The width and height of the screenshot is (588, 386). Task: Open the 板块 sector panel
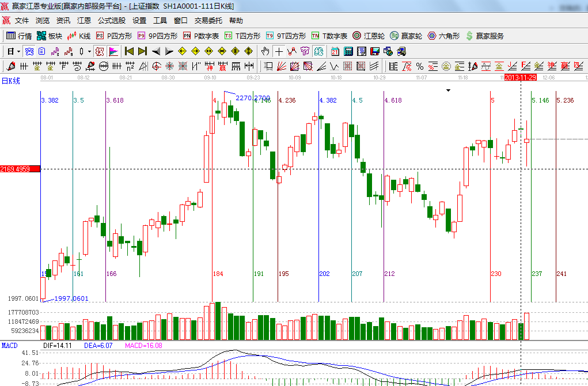pos(49,36)
